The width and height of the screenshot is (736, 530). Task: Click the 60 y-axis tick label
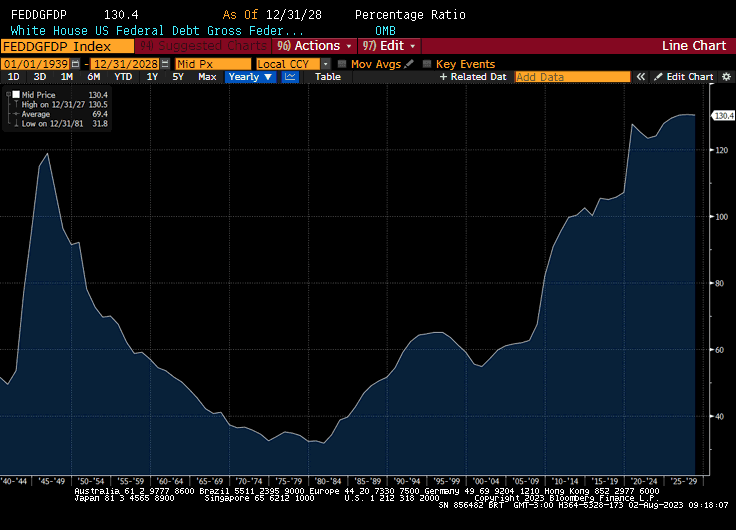coord(720,350)
